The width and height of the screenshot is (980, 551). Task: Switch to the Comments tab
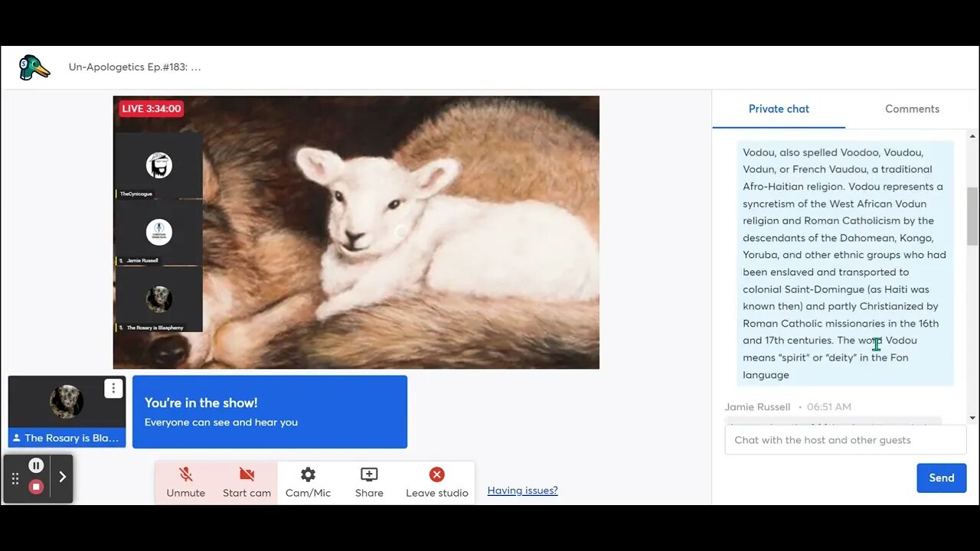pyautogui.click(x=912, y=109)
